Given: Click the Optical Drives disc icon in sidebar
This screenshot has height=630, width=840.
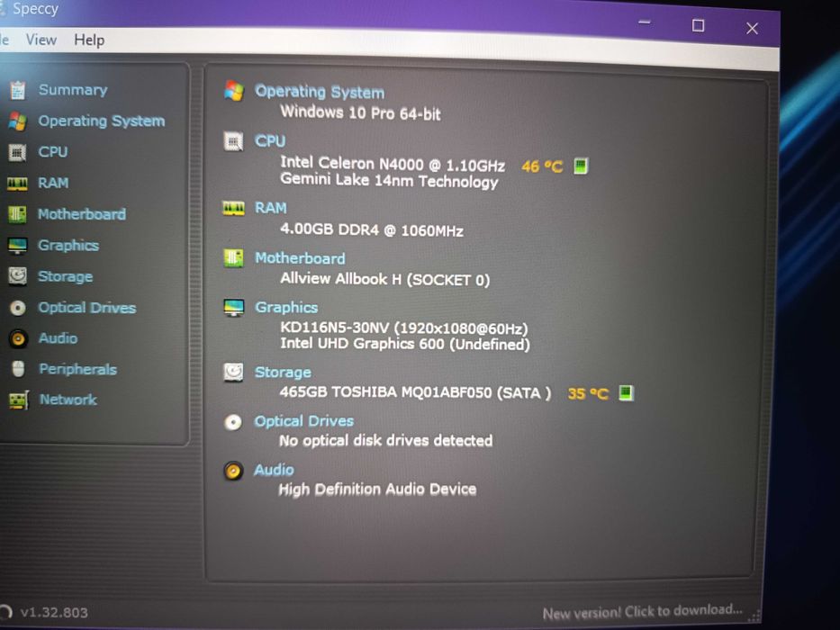Looking at the screenshot, I should (x=18, y=308).
